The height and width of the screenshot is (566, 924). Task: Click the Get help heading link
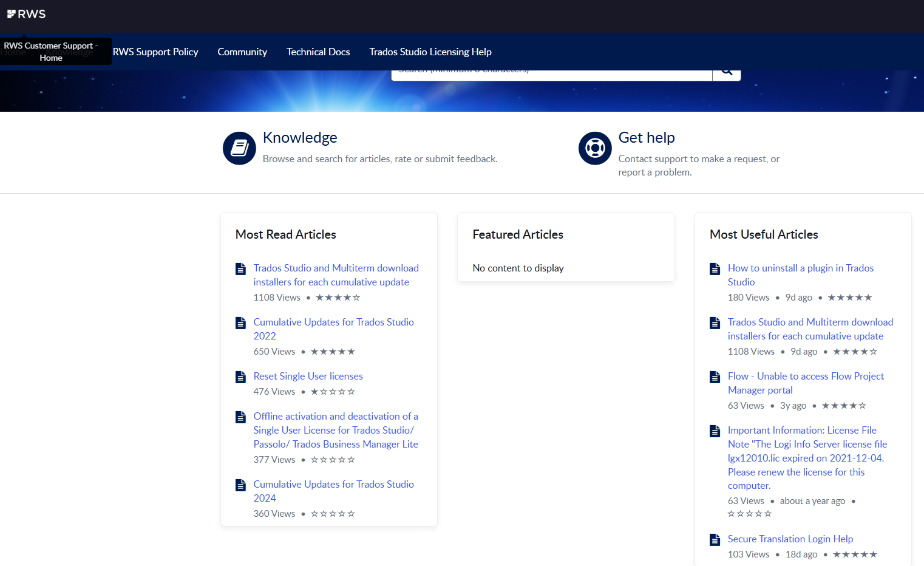(x=647, y=138)
